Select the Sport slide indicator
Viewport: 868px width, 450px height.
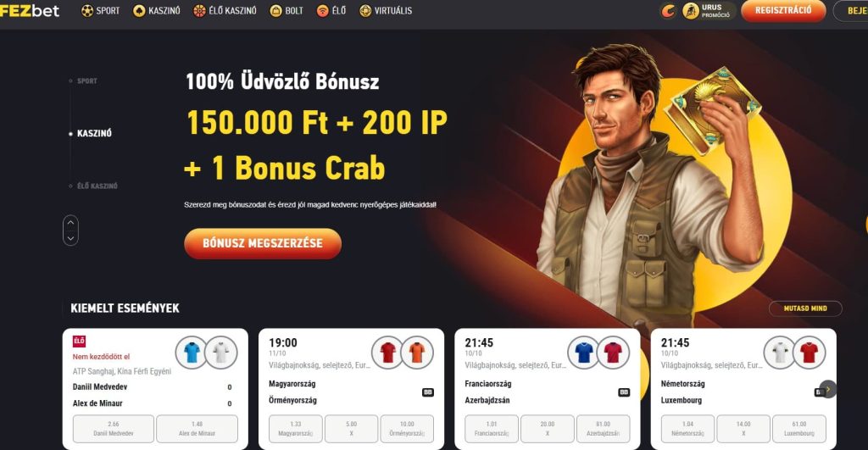(x=83, y=81)
